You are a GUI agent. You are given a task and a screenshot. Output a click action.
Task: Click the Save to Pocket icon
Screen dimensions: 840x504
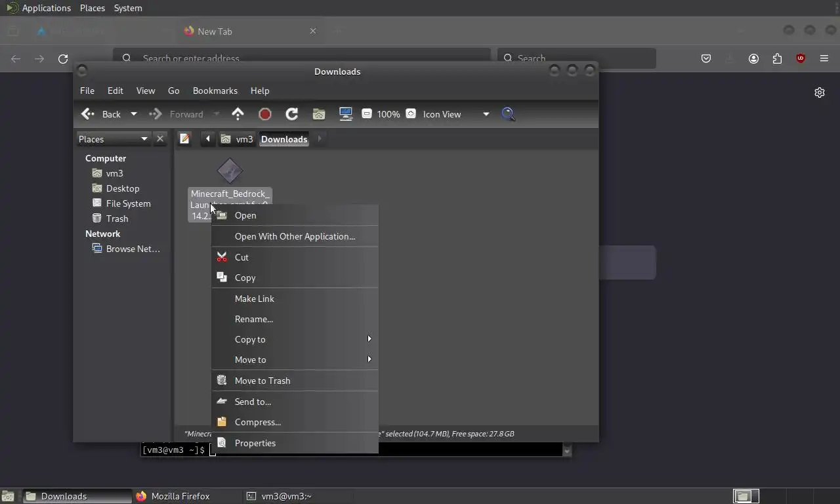tap(706, 58)
